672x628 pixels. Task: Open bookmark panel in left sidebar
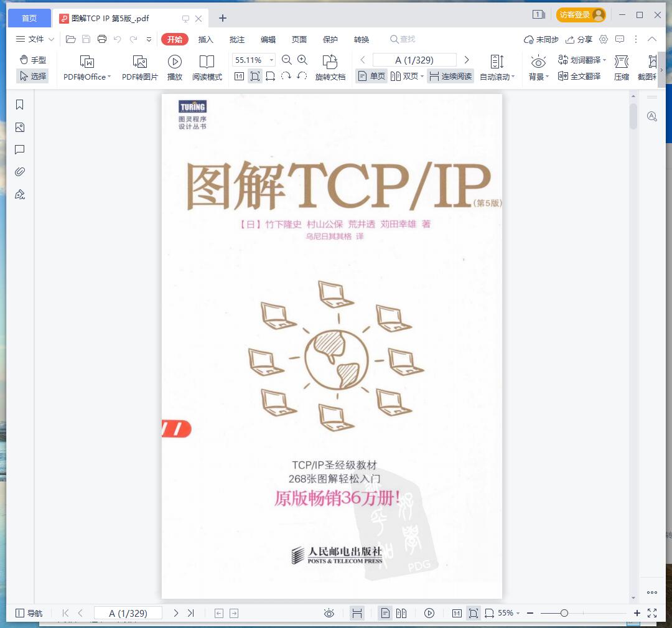click(20, 105)
